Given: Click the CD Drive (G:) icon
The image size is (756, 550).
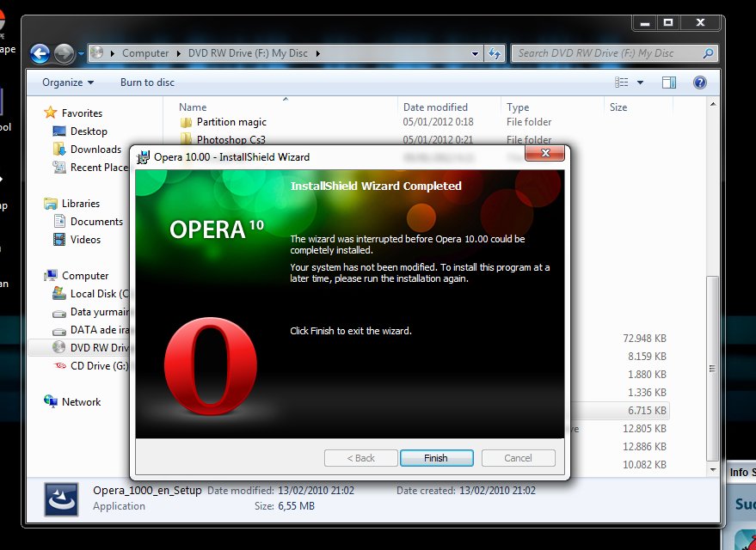Looking at the screenshot, I should point(59,366).
